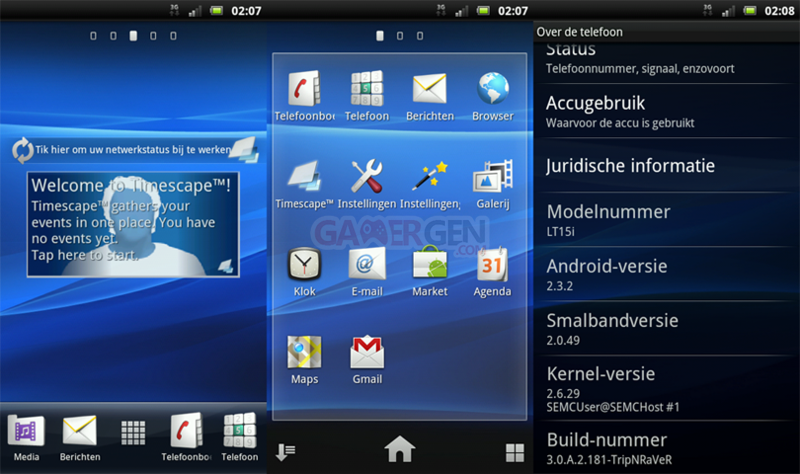Open Instellingen wizard wand app

point(430,184)
